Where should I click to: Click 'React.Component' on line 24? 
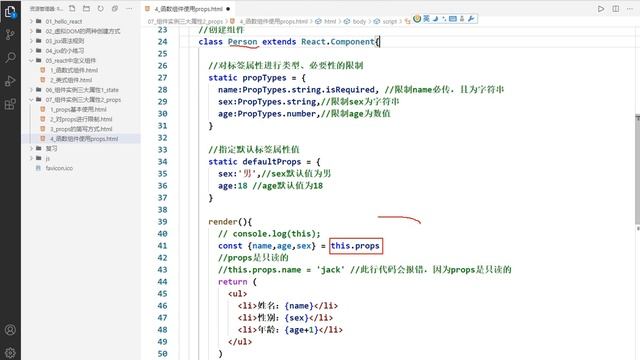(x=338, y=42)
